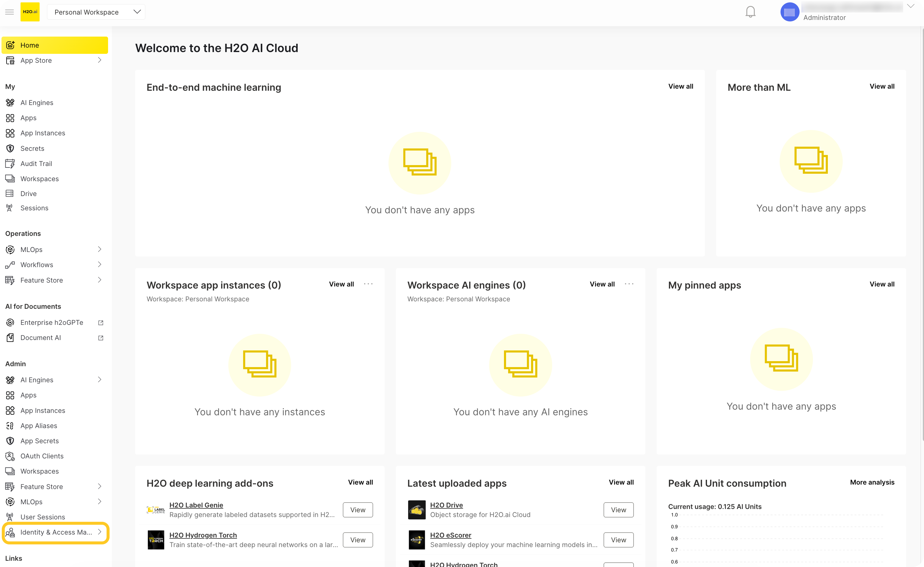The image size is (924, 567).
Task: Click the Workflows icon
Action: tap(10, 265)
